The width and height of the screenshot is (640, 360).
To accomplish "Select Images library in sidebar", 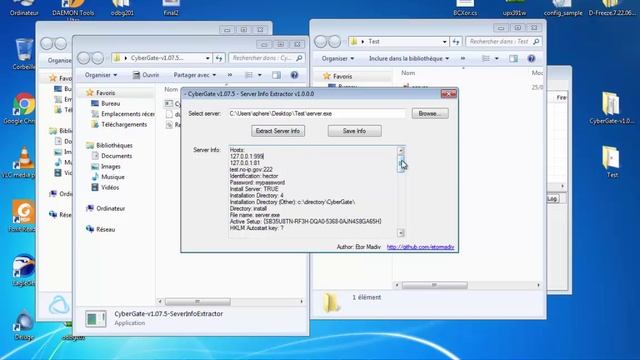I will point(106,167).
